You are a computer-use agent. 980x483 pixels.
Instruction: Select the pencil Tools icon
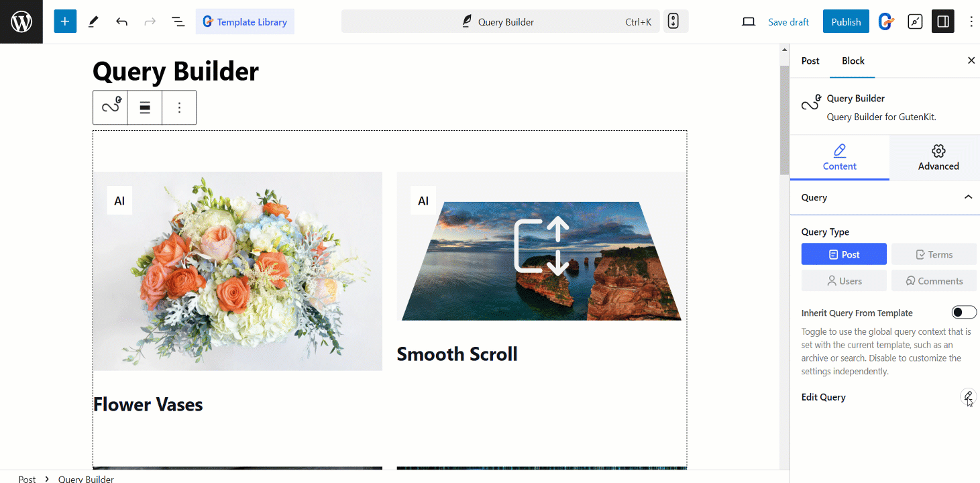click(x=93, y=21)
